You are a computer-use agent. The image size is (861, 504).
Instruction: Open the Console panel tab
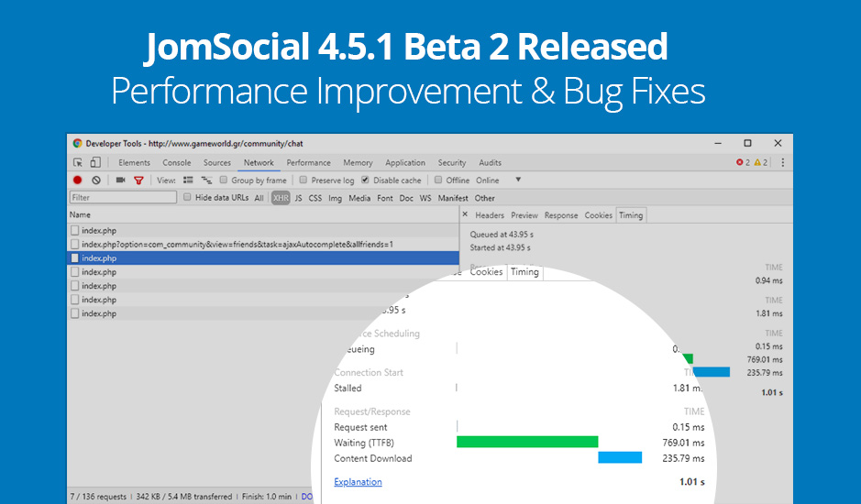(177, 162)
